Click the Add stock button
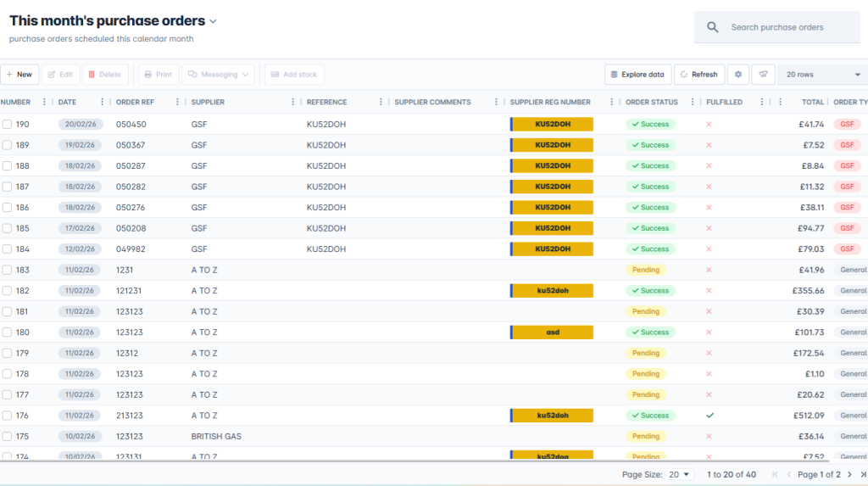The height and width of the screenshot is (486, 868). point(294,75)
